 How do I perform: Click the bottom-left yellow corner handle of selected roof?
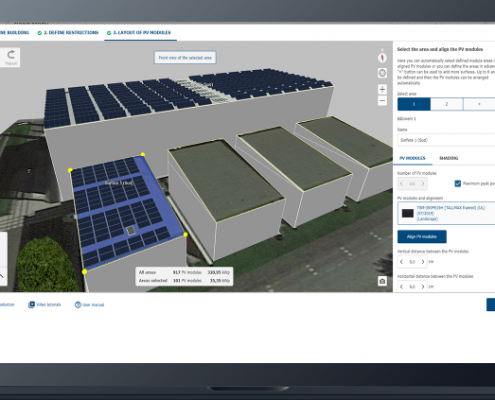coord(84,272)
